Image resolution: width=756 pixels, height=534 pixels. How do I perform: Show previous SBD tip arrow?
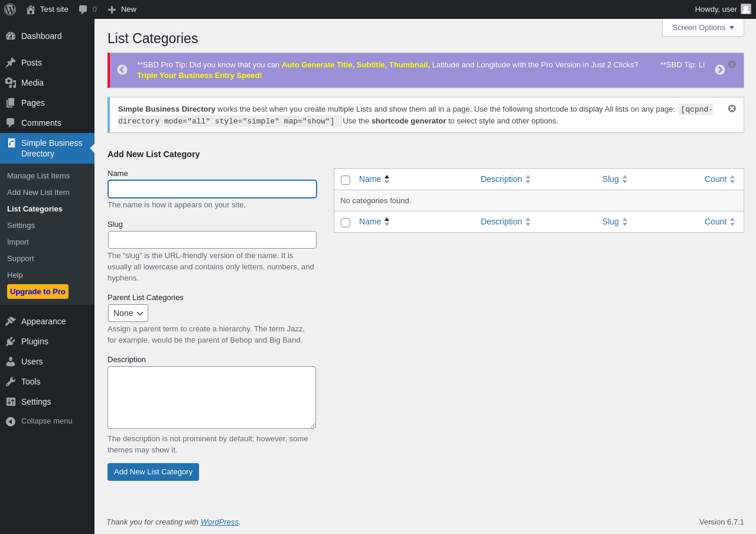(x=122, y=70)
